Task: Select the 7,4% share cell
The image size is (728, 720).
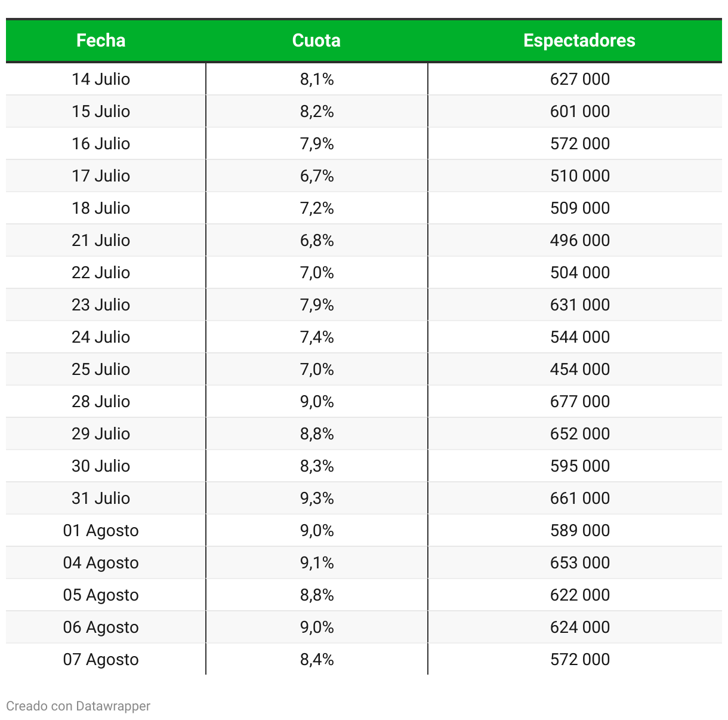Action: pyautogui.click(x=317, y=337)
